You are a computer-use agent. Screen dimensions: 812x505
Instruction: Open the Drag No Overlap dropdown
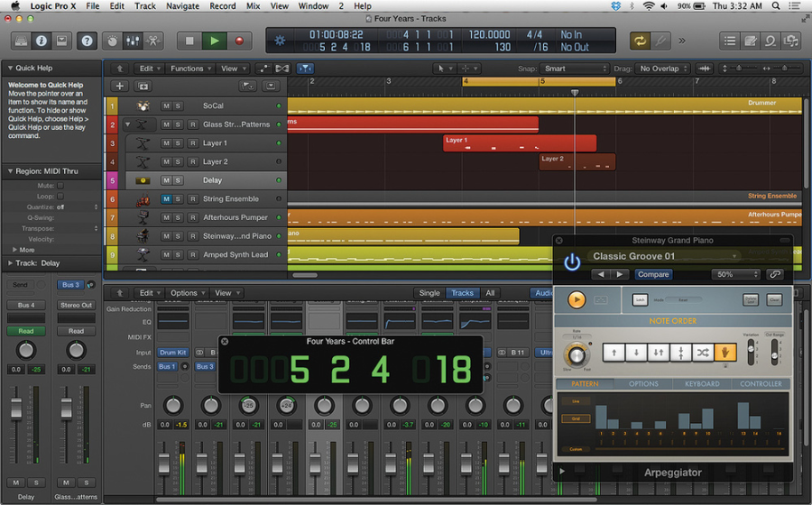(x=664, y=69)
